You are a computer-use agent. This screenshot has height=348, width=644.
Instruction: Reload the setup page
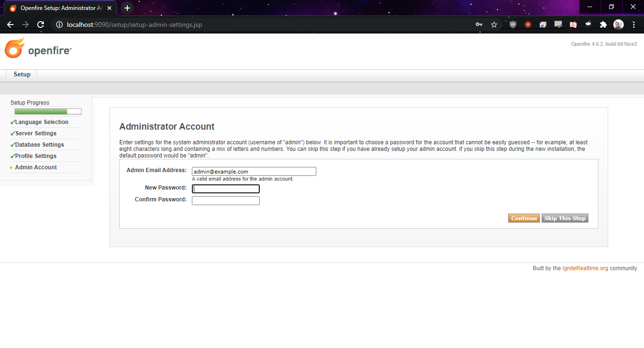pos(41,25)
